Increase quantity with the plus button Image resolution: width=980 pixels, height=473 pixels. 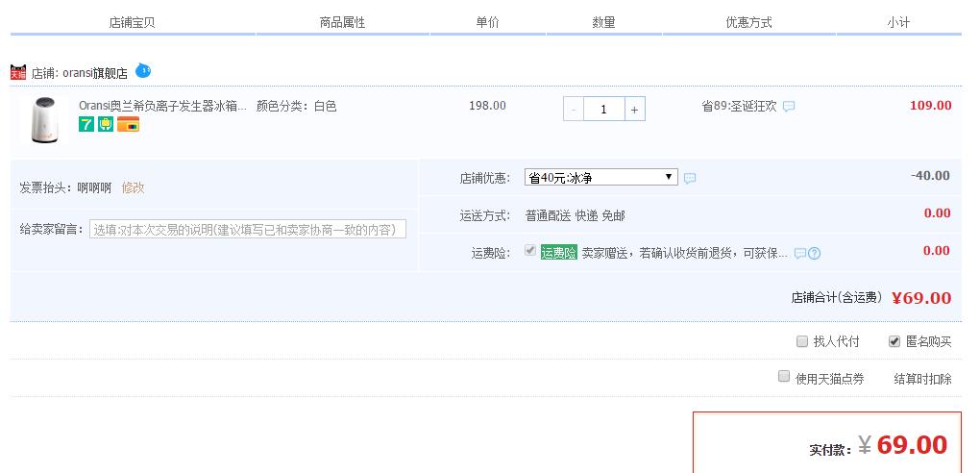(634, 110)
